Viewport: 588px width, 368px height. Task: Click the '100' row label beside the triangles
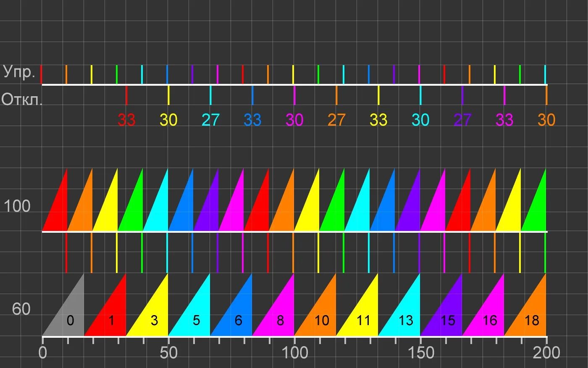[17, 206]
